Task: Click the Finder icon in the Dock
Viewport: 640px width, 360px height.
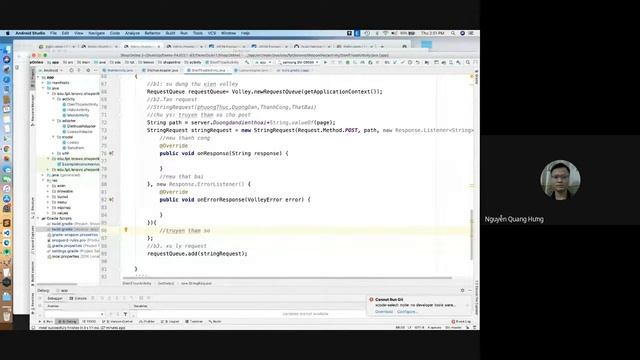Action: click(x=7, y=50)
